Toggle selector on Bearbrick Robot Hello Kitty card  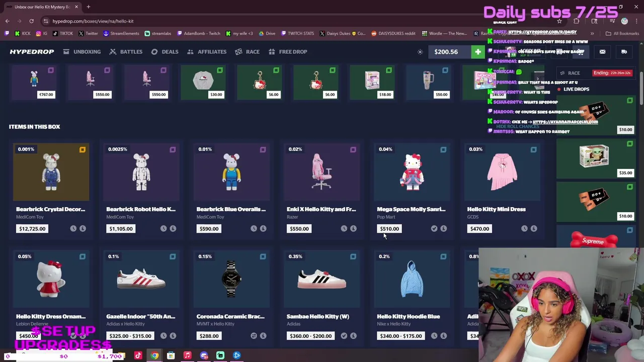tap(173, 149)
